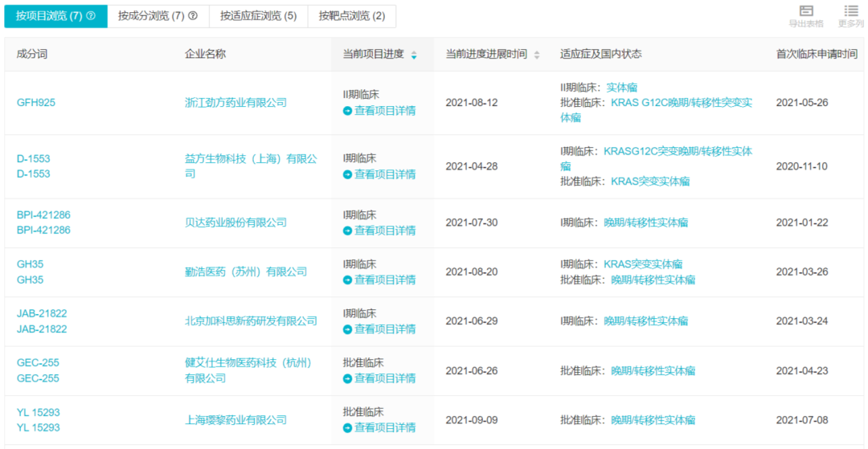Click arrow icon for GEC-255 查看项目详情
This screenshot has width=868, height=449.
(348, 378)
